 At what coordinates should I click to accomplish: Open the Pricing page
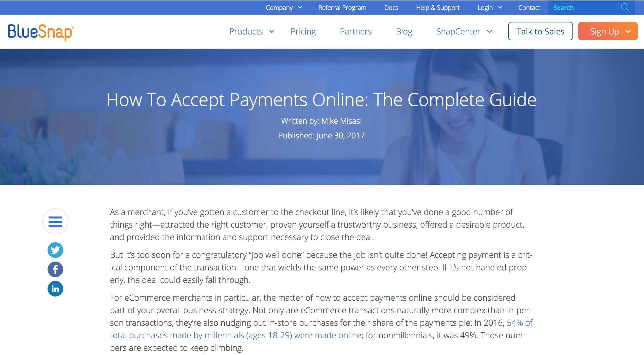coord(303,31)
